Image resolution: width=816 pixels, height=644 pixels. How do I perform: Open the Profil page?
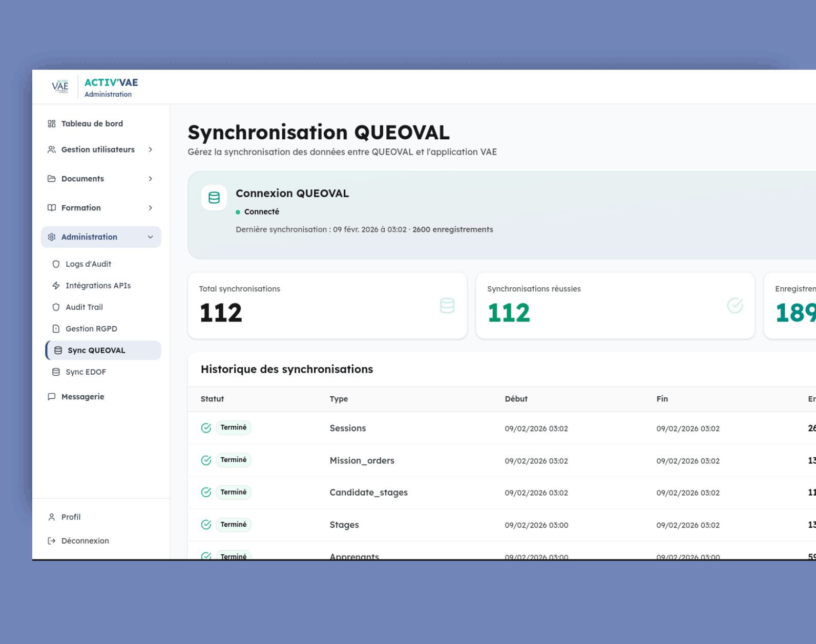click(71, 517)
